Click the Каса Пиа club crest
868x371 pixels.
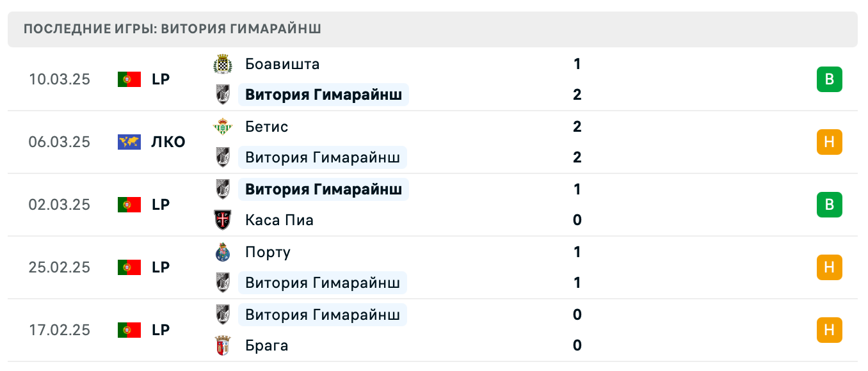coord(223,220)
